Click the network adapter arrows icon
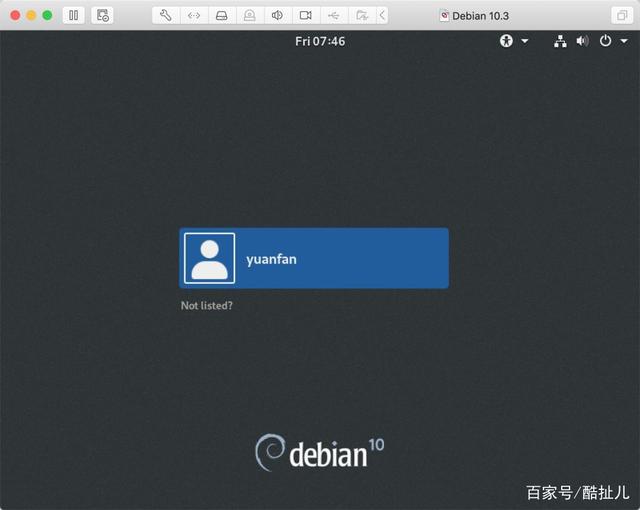The width and height of the screenshot is (640, 510). pyautogui.click(x=194, y=16)
